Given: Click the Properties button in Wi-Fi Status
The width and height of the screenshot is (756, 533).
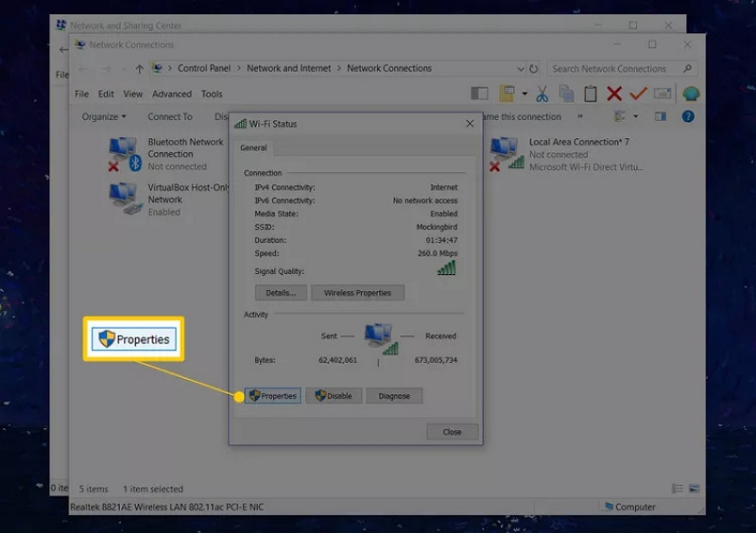Looking at the screenshot, I should 272,396.
